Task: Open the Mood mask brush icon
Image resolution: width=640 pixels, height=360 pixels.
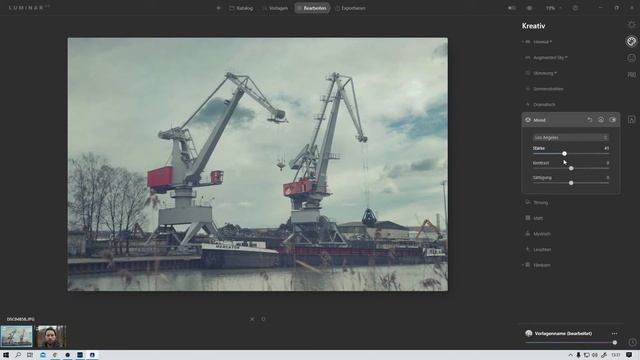Action: tap(601, 120)
